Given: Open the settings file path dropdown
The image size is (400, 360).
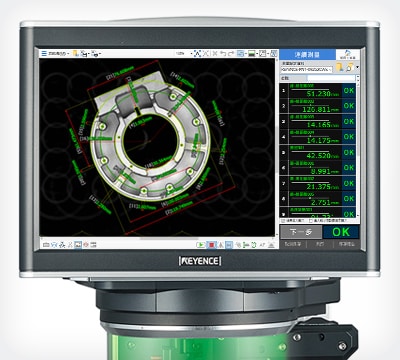Looking at the screenshot, I should (307, 69).
